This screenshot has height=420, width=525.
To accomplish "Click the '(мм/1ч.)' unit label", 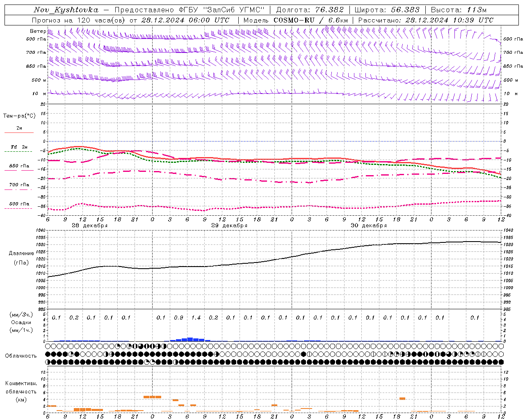I will [x=21, y=330].
